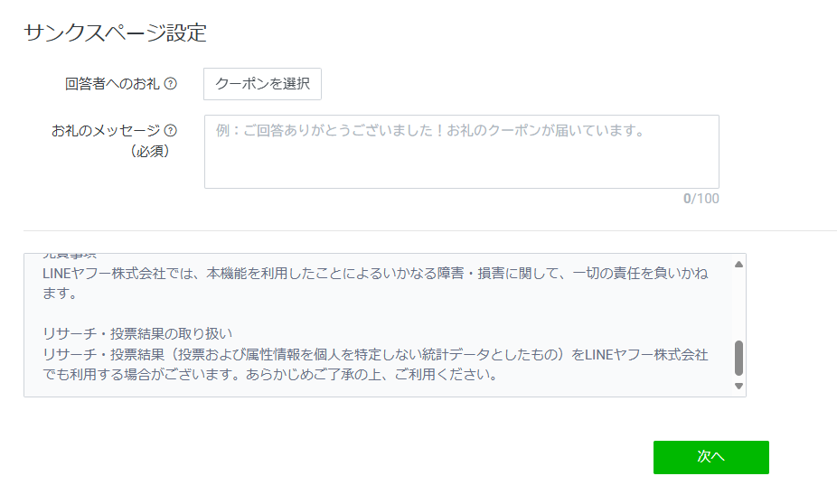Screen dimensions: 837x504
Task: Click the terms box scroll-up arrow
Action: pos(738,264)
